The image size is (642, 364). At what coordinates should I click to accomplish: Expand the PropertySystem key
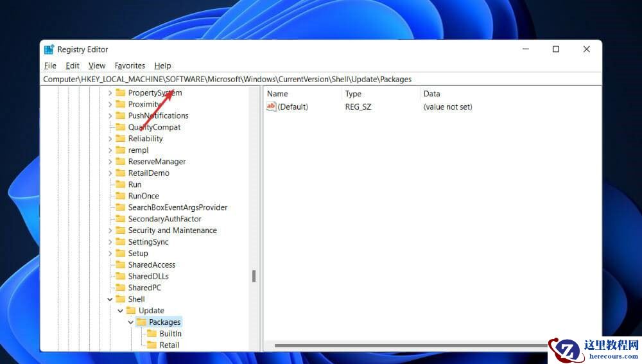tap(110, 93)
